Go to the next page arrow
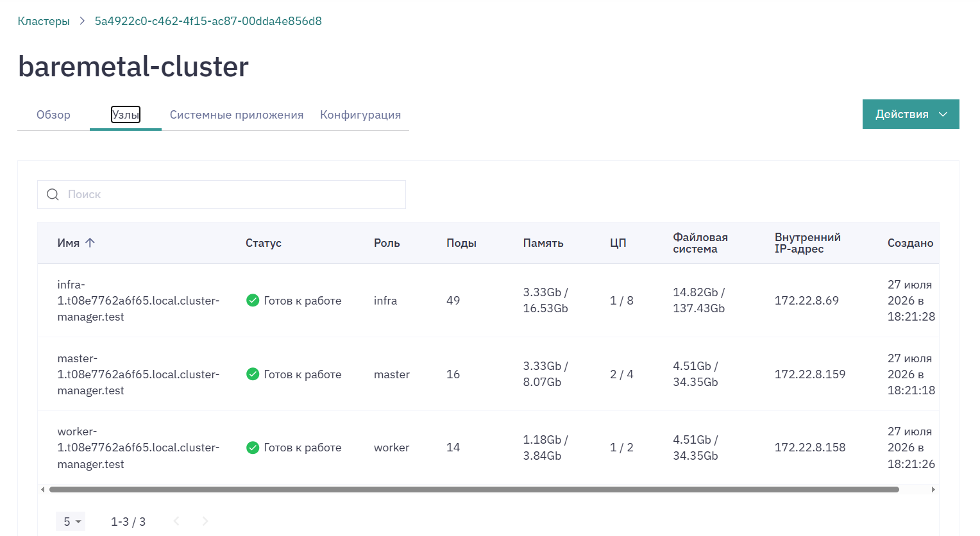This screenshot has width=980, height=536. pyautogui.click(x=205, y=521)
